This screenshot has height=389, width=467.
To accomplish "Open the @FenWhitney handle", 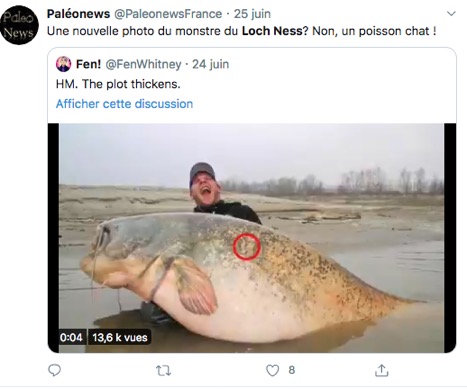I will (x=143, y=64).
